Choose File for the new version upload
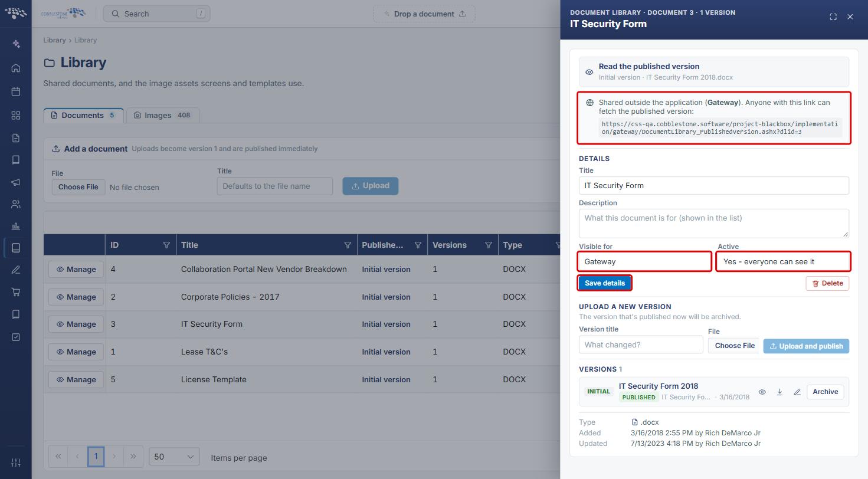 (735, 346)
